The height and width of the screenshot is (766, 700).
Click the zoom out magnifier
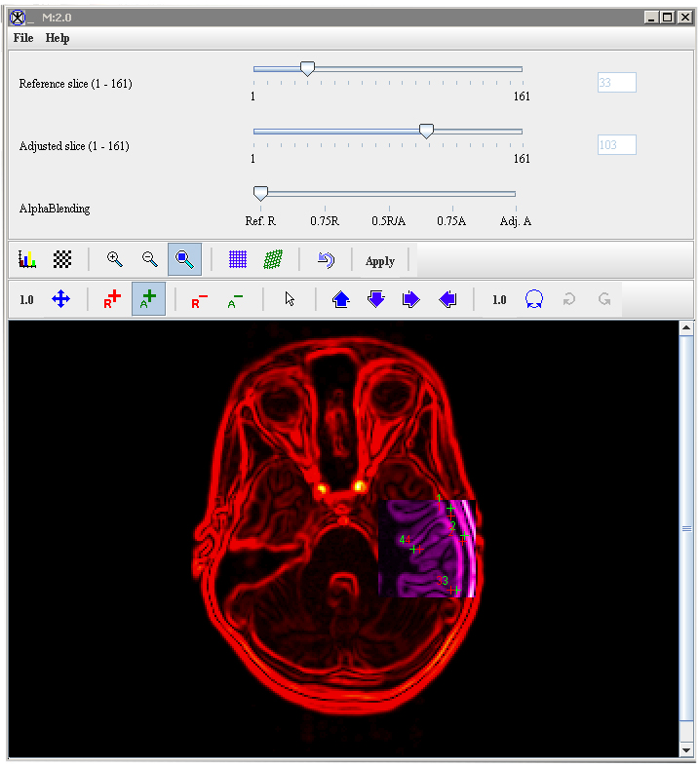149,259
